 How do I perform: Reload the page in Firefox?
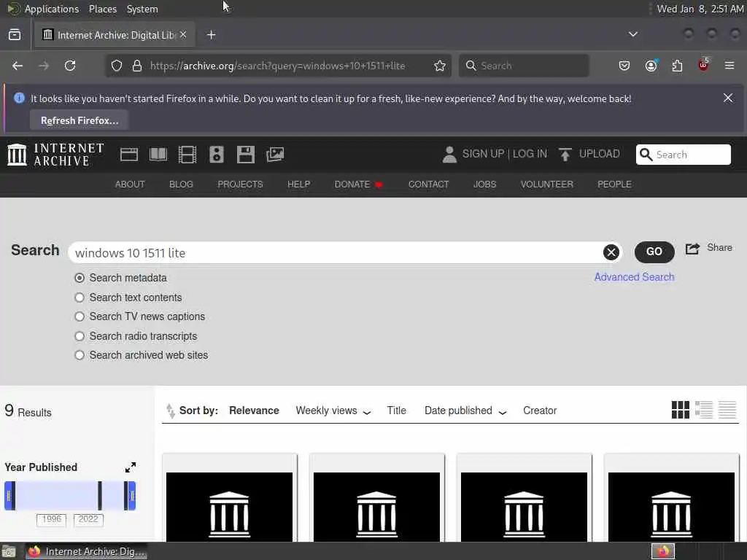[x=70, y=66]
